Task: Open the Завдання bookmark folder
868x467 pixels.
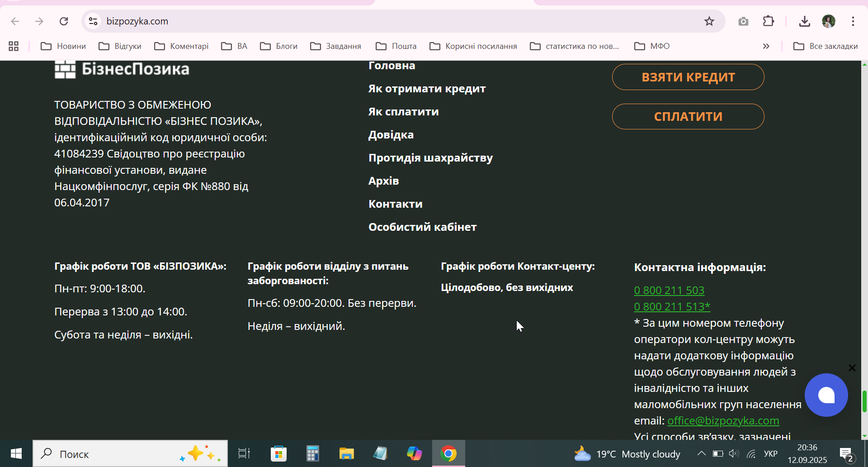Action: 336,46
